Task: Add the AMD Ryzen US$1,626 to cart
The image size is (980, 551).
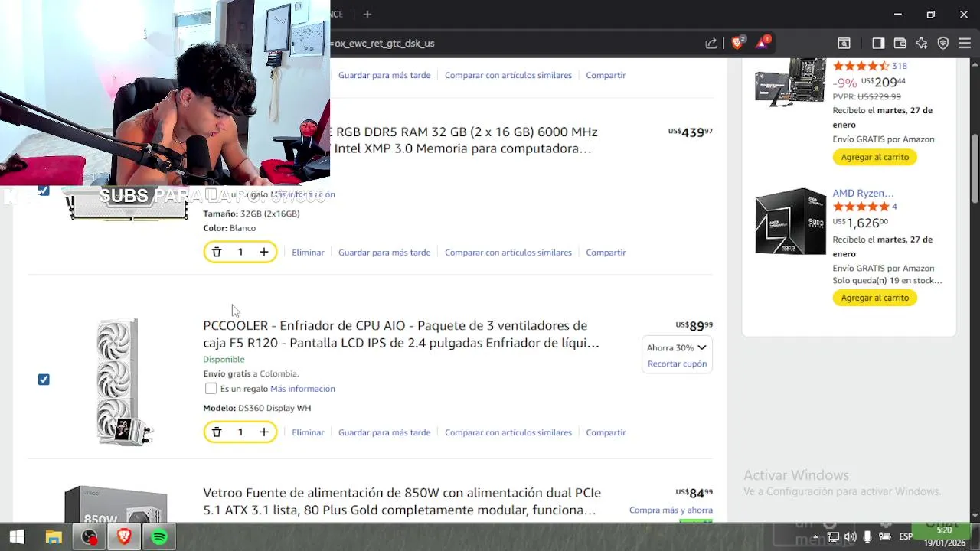Action: 874,298
